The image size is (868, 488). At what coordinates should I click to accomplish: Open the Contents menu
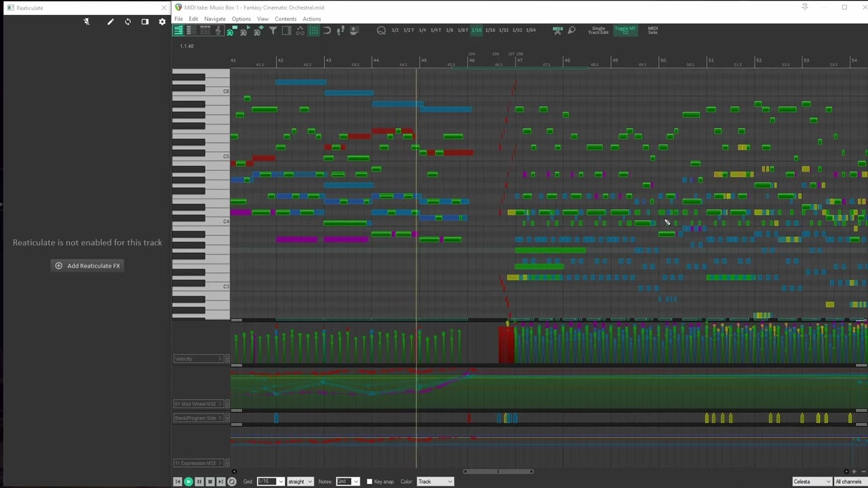[285, 19]
